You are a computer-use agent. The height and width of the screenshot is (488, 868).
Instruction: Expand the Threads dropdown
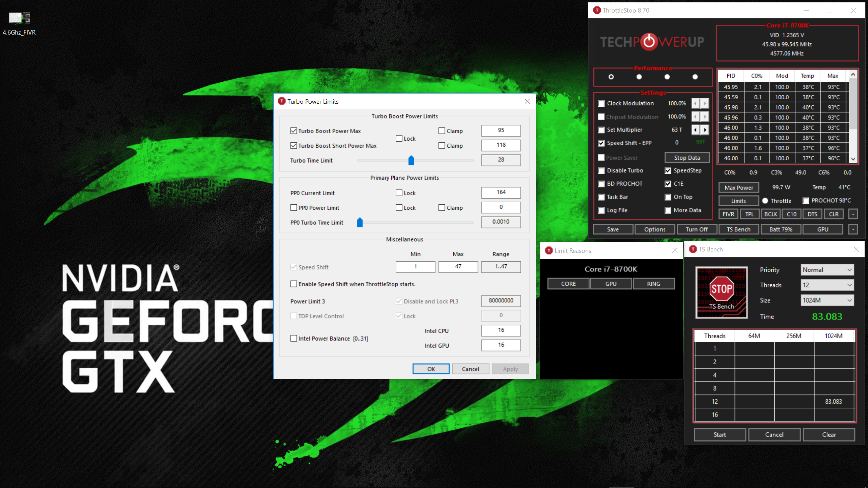(827, 285)
